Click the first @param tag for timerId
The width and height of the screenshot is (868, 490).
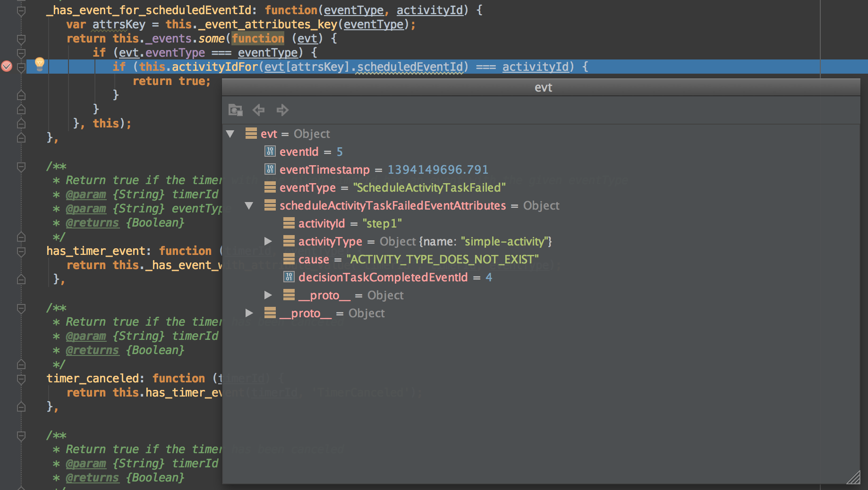[x=86, y=194]
